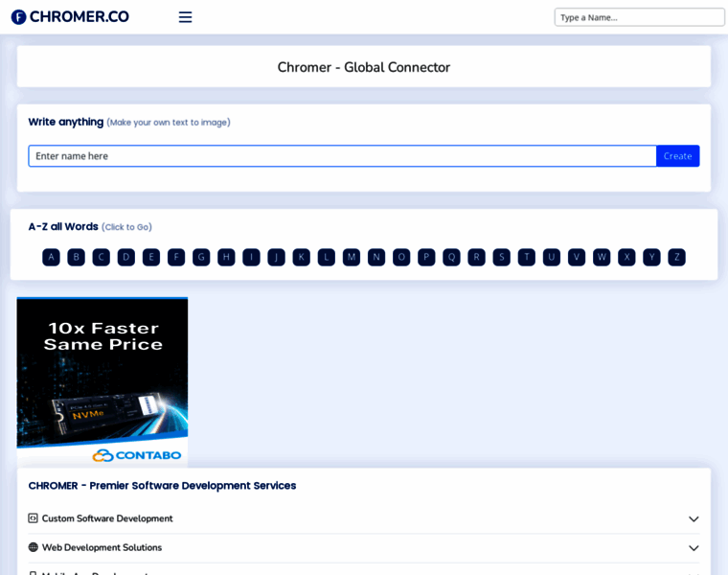Open the letter E word list
Viewport: 728px width, 575px height.
coord(151,257)
